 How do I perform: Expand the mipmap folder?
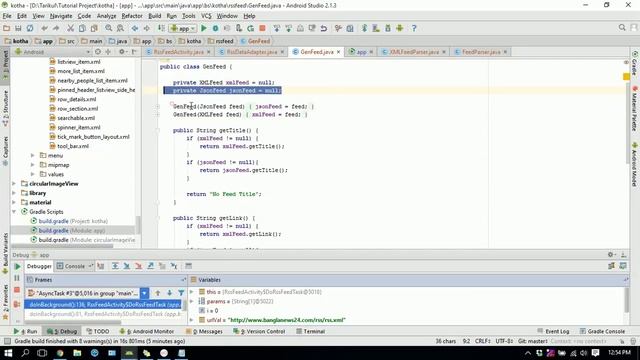33,165
